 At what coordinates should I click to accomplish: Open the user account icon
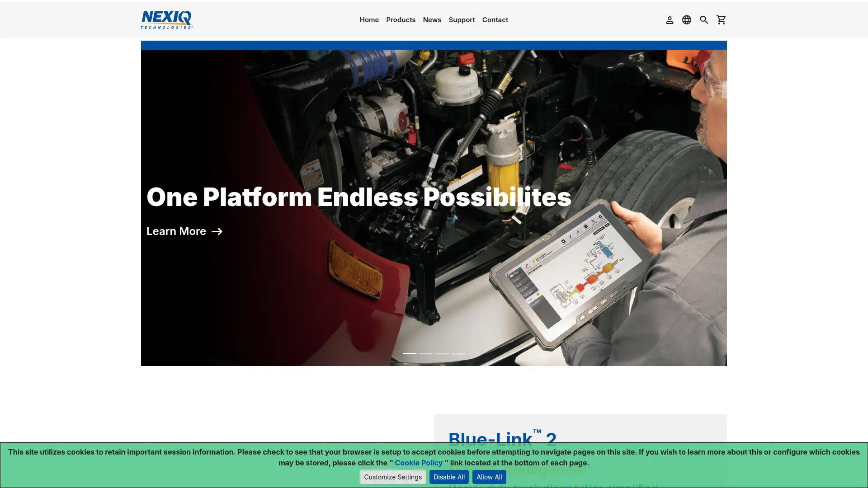670,19
